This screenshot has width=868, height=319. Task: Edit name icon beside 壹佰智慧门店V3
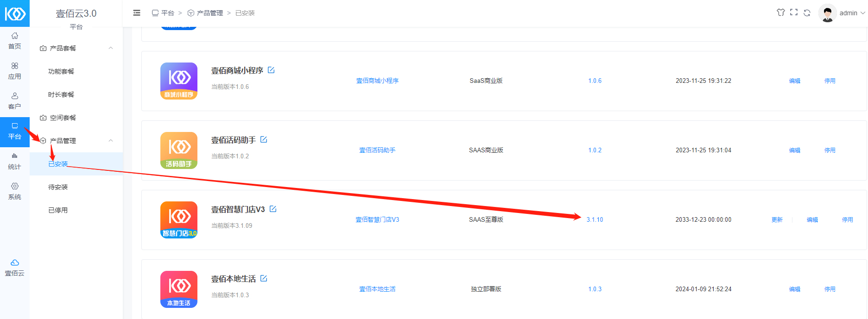pyautogui.click(x=273, y=209)
